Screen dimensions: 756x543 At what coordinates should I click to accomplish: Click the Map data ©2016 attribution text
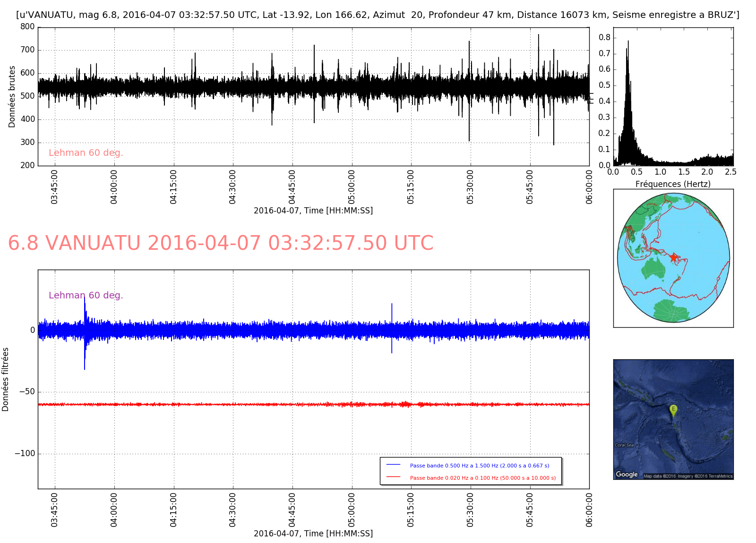point(660,476)
